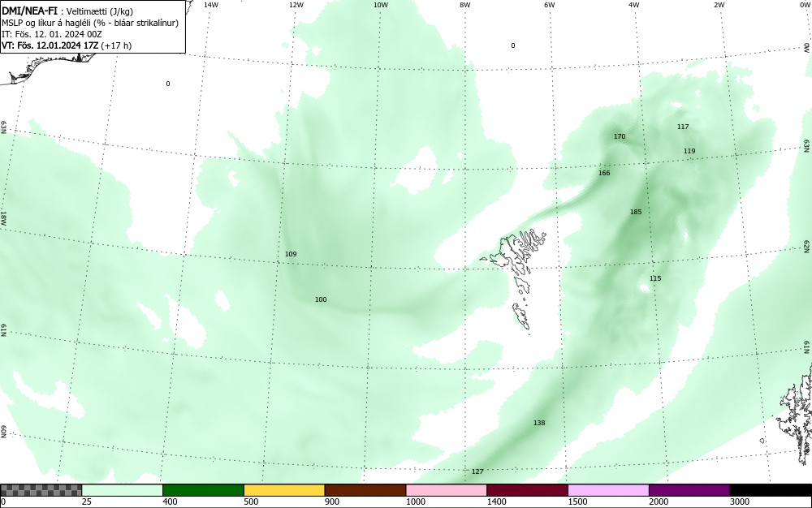812x508 pixels.
Task: Select the yellow 500–900 legend swatch
Action: tap(283, 490)
